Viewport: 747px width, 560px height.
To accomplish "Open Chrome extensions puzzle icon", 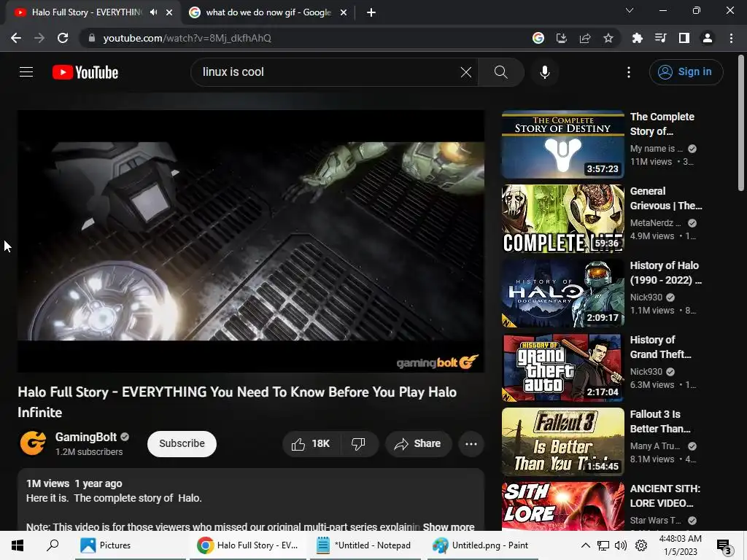I will (637, 38).
